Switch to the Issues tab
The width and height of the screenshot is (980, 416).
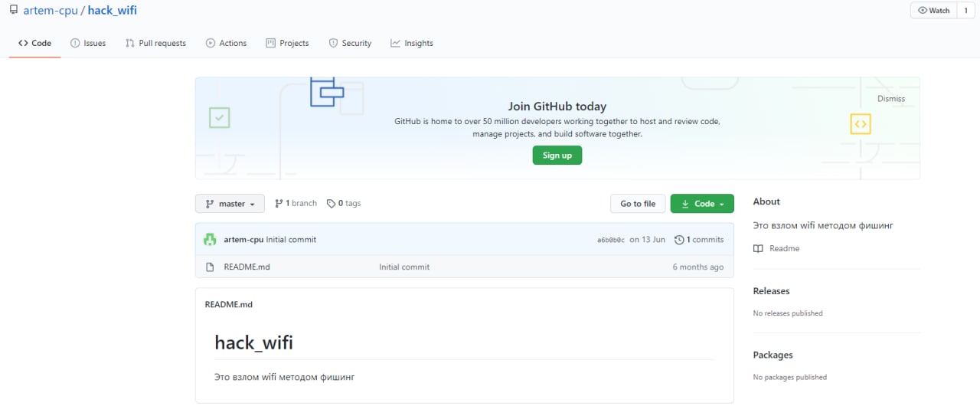click(x=88, y=43)
